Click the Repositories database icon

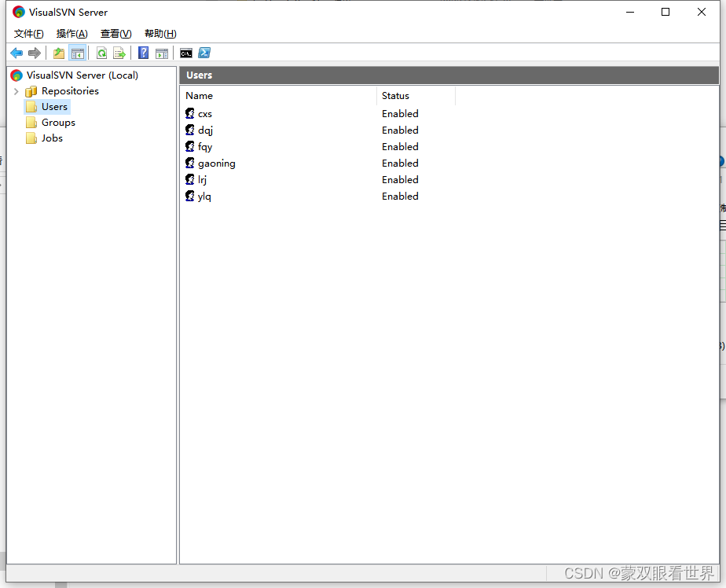pyautogui.click(x=31, y=91)
